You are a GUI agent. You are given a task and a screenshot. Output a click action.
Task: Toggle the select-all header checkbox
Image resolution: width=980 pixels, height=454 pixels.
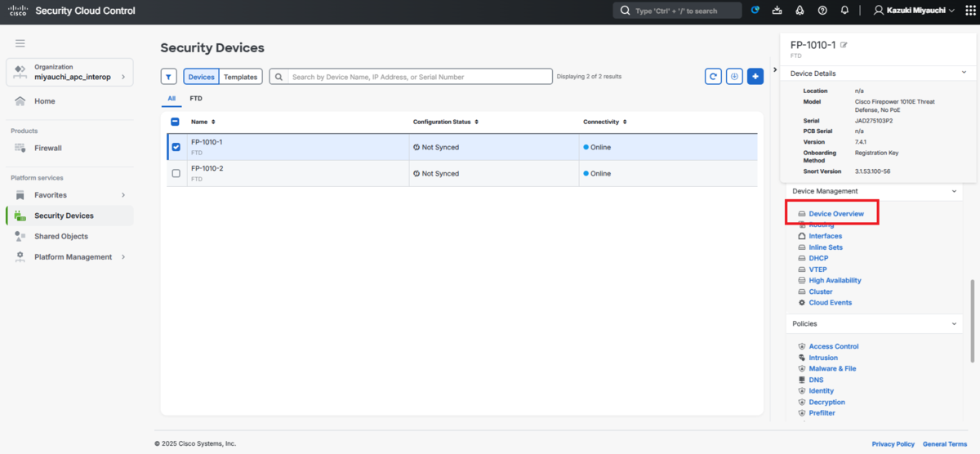point(176,122)
